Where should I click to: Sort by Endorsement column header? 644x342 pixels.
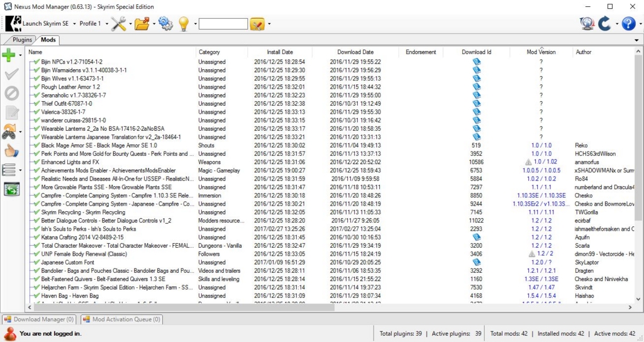(421, 52)
